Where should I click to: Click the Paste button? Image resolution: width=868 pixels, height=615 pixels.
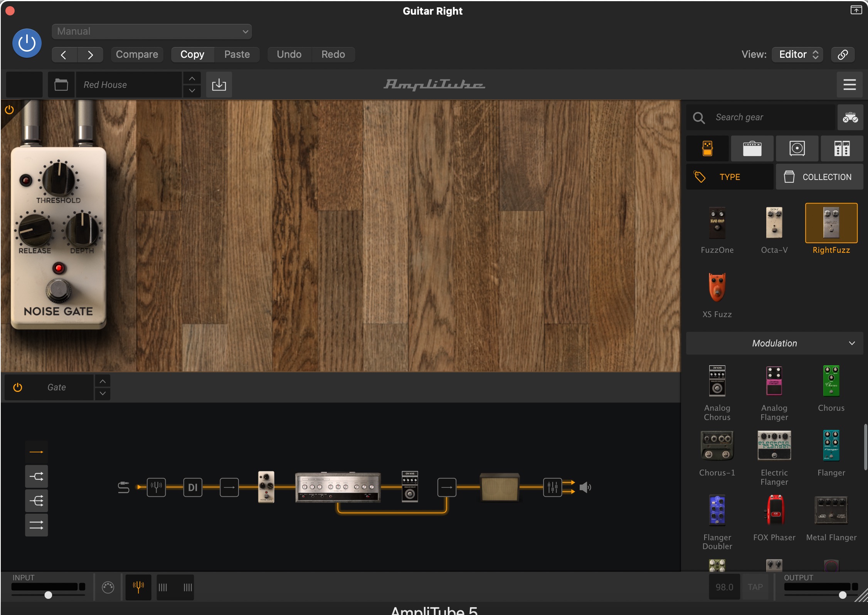point(237,54)
